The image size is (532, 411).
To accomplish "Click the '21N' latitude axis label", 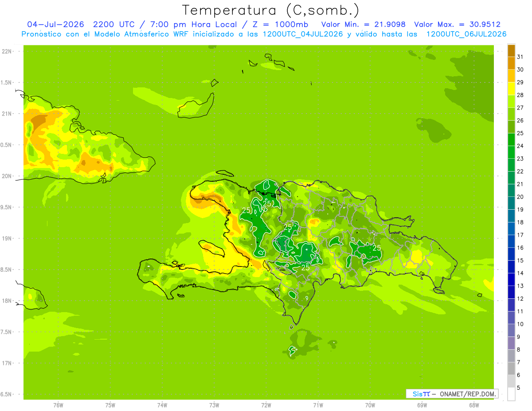I will 6,114.
